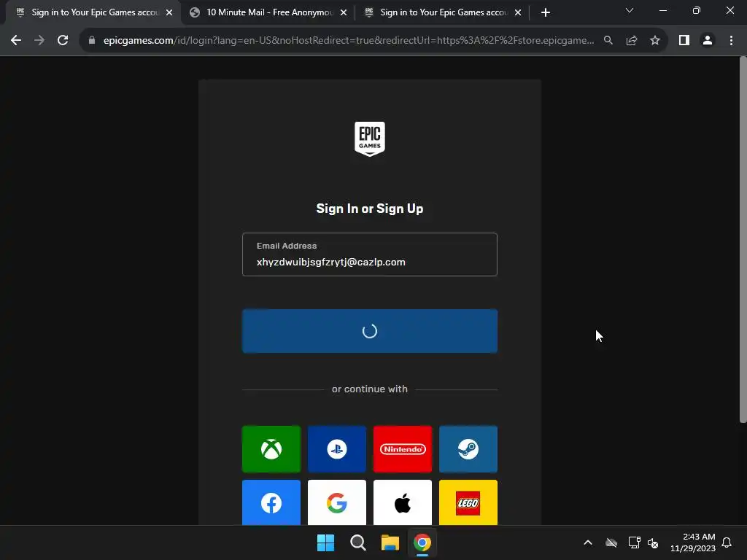Image resolution: width=747 pixels, height=560 pixels.
Task: Close the first Epic Games tab
Action: pos(169,12)
